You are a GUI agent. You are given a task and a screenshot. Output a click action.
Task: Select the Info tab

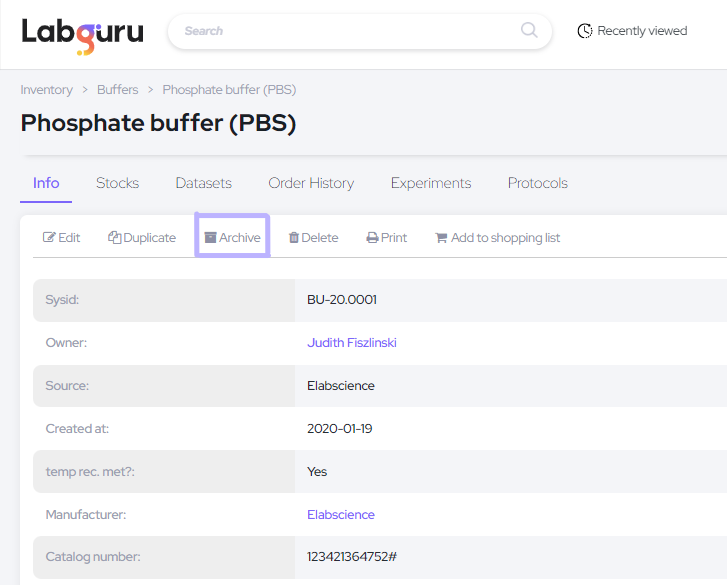(x=46, y=183)
